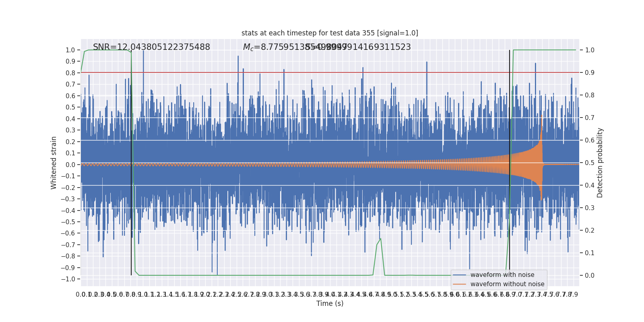Click the right axis tick label 0.5
Image resolution: width=644 pixels, height=322 pixels.
click(590, 163)
